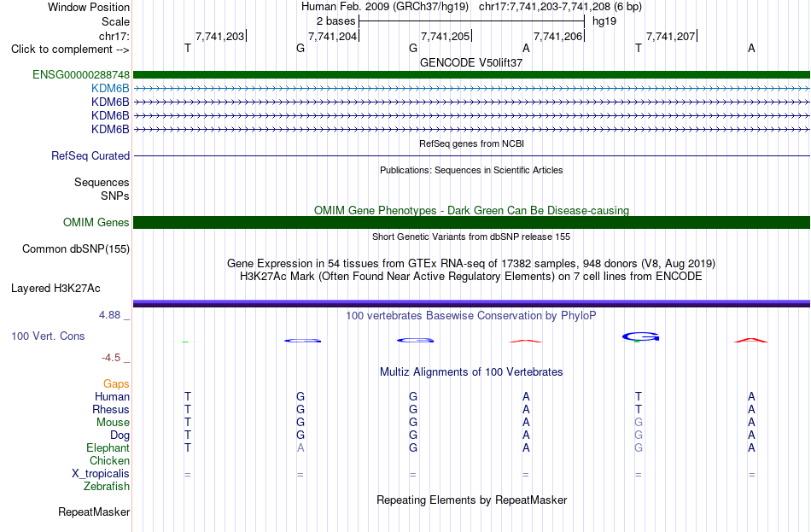This screenshot has width=811, height=532.
Task: Click the 7,741,205 ruler position
Action: (x=446, y=36)
